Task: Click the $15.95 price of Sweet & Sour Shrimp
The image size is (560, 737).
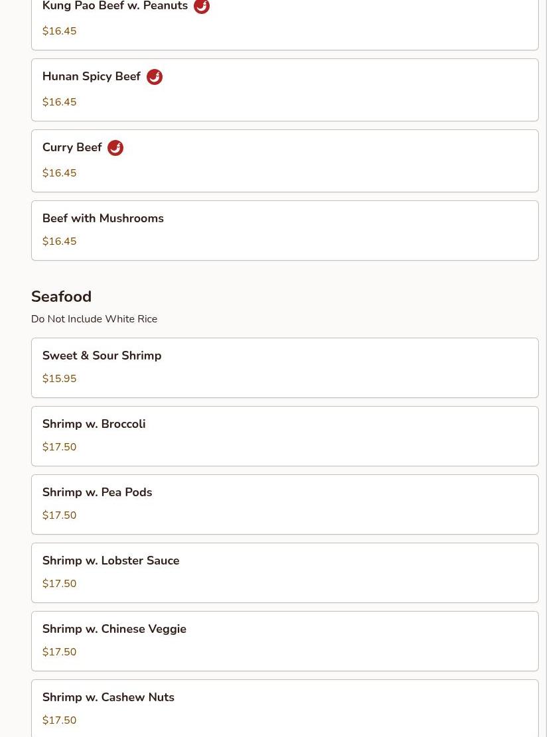Action: click(59, 378)
